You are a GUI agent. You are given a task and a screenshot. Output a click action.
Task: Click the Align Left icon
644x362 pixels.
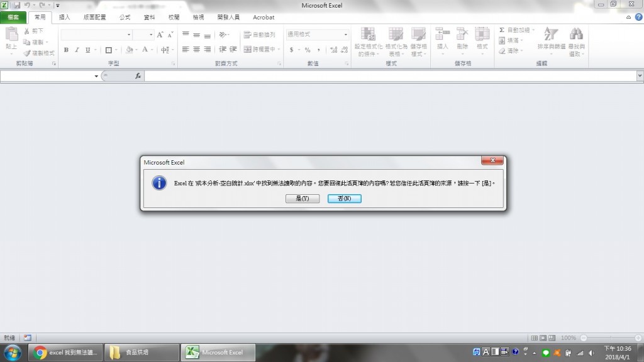186,50
